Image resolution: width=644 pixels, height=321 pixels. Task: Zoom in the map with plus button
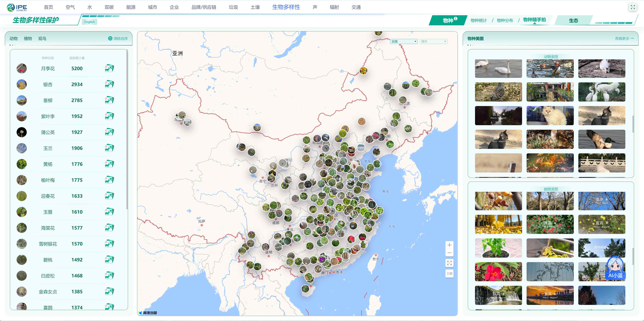(x=449, y=245)
